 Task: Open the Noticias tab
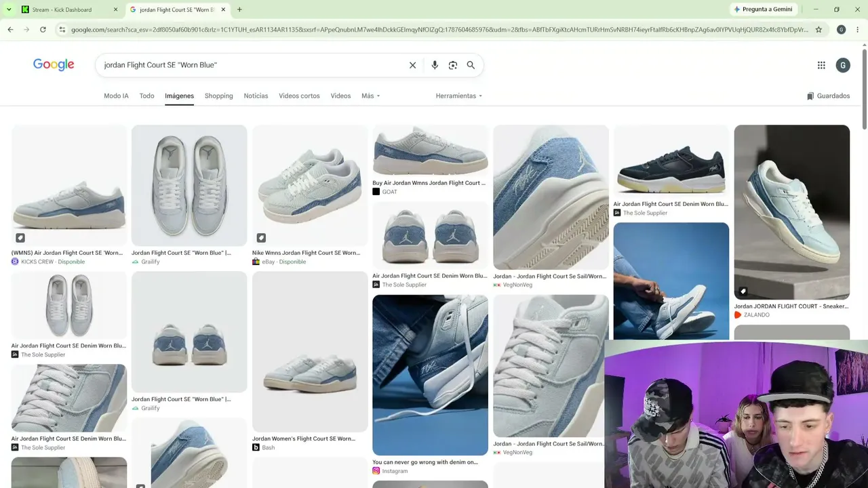(x=256, y=96)
